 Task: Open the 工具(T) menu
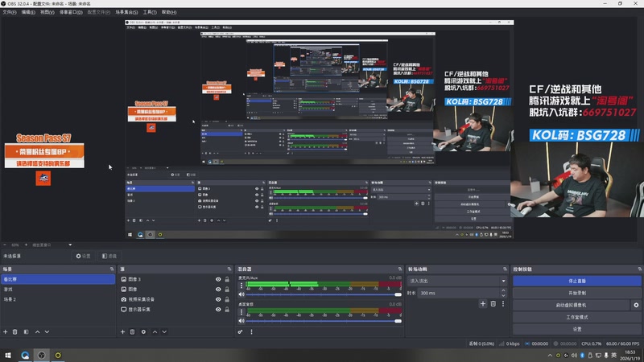(x=150, y=12)
